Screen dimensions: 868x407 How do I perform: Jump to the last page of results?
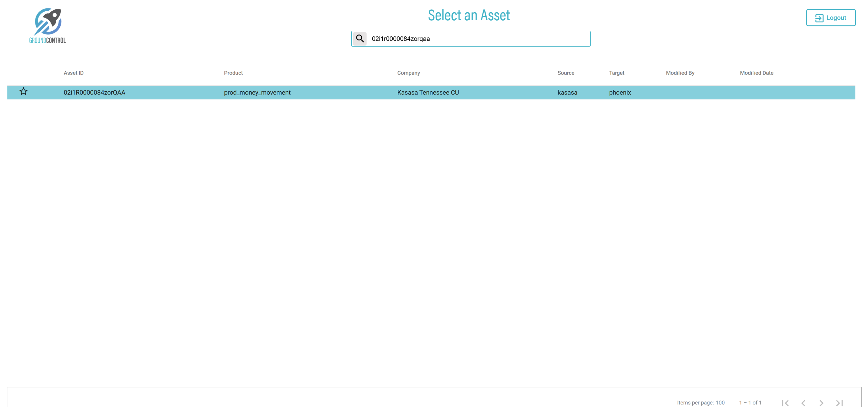click(839, 402)
